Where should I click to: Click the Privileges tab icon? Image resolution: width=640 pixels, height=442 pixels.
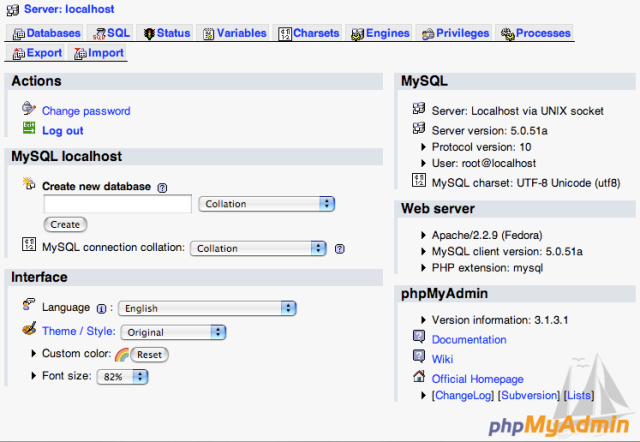pos(428,34)
